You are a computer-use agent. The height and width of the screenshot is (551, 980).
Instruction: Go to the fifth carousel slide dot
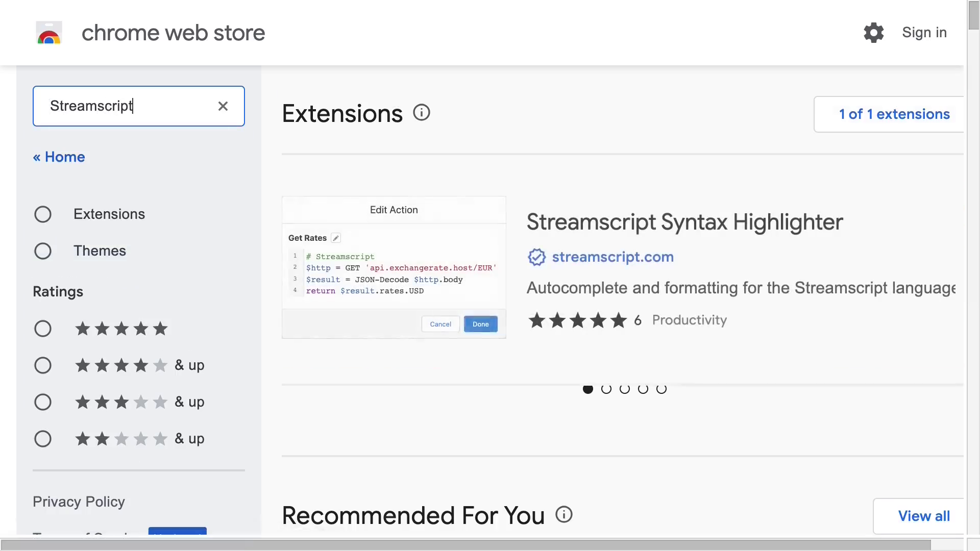click(x=661, y=389)
